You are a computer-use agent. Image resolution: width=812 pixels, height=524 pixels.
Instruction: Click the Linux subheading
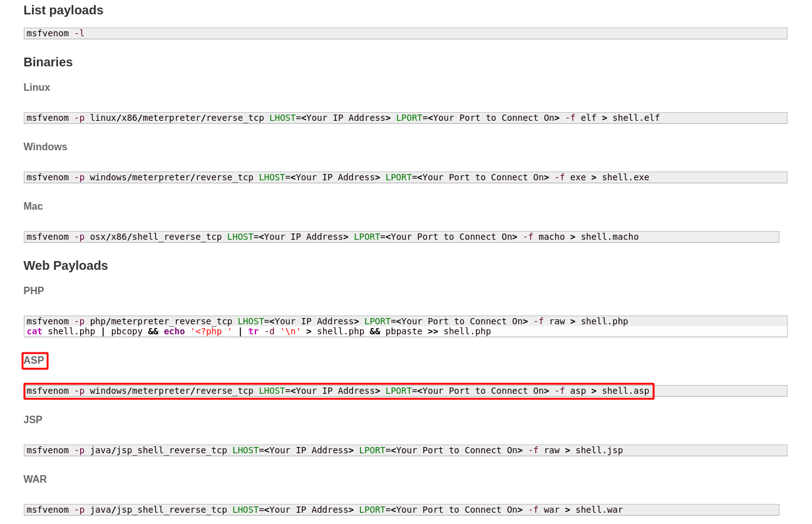[x=37, y=88]
